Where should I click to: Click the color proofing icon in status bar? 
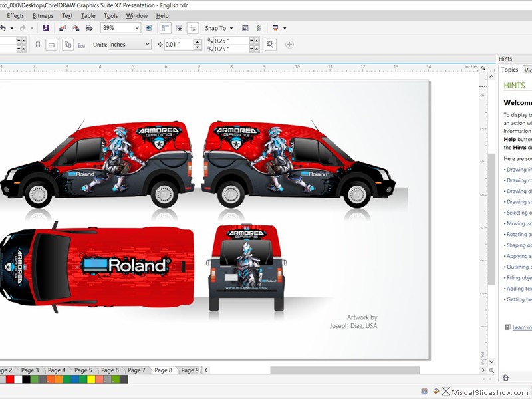(x=424, y=391)
